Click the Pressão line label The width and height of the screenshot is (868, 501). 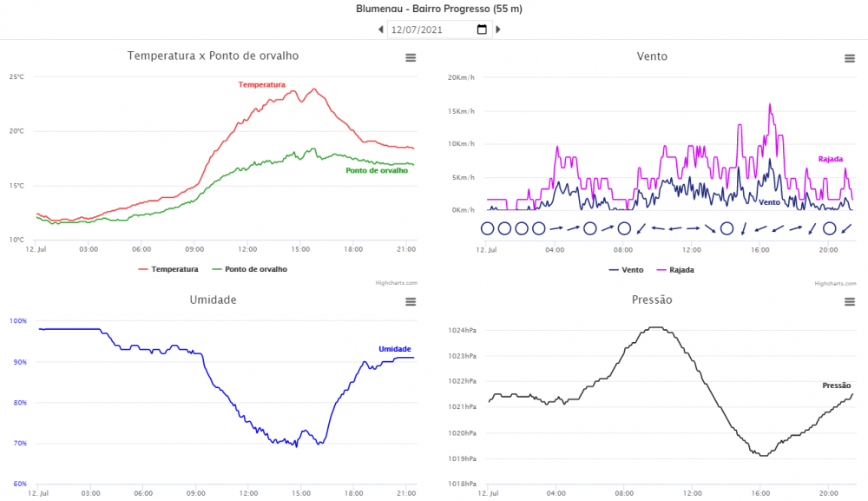point(837,386)
